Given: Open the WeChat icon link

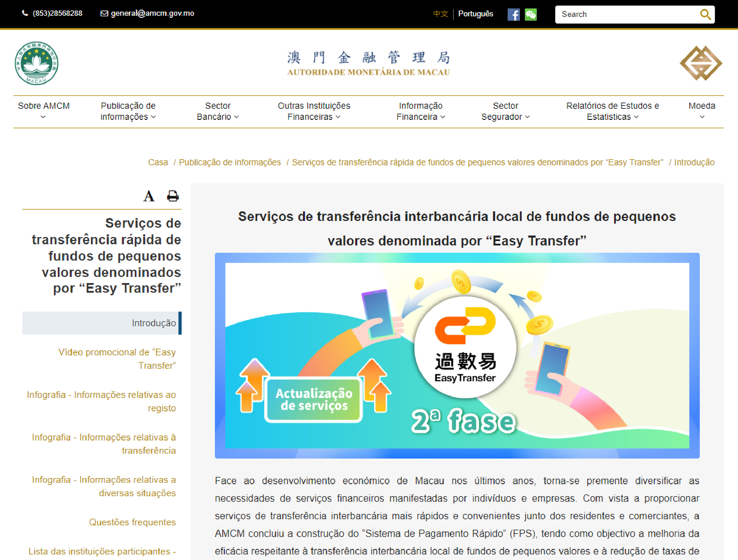Looking at the screenshot, I should [x=530, y=14].
